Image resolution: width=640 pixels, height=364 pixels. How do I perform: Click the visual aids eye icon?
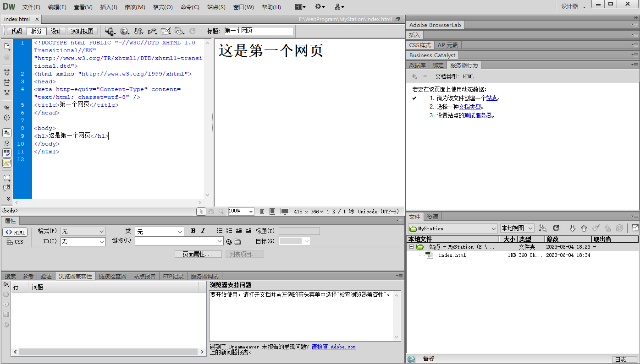[180, 31]
